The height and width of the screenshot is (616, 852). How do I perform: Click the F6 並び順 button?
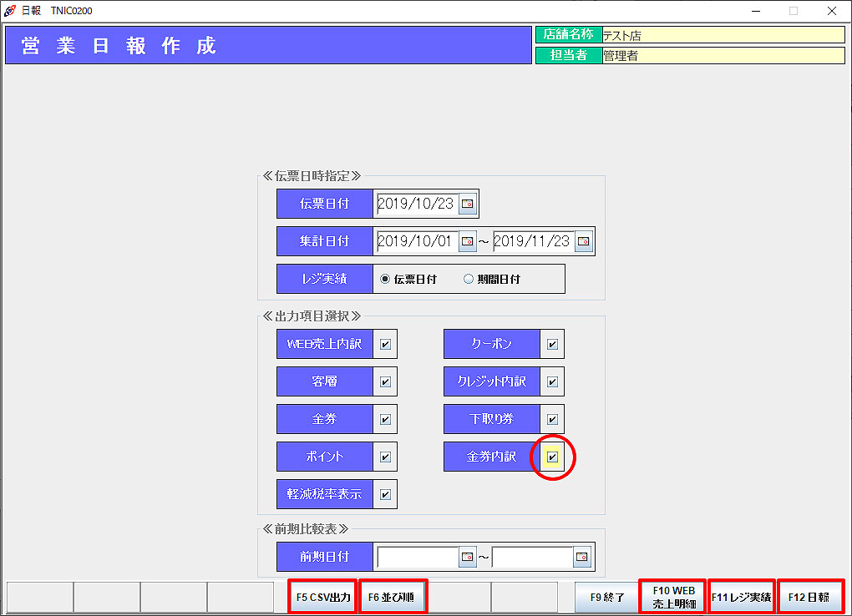coord(391,597)
